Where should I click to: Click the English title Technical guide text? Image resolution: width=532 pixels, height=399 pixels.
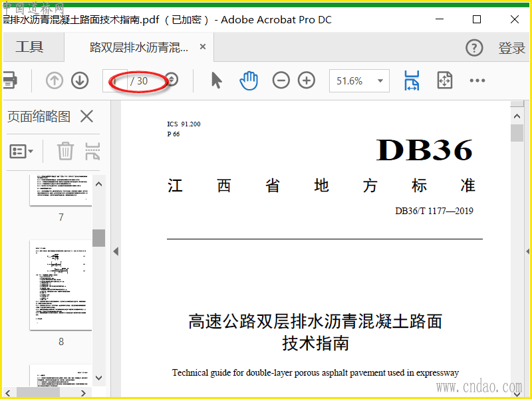pos(315,373)
